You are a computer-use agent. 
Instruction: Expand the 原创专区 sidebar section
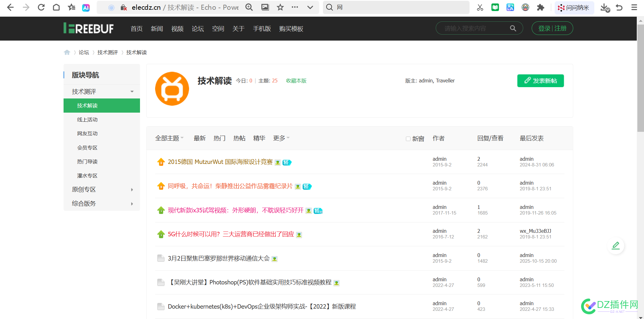click(132, 189)
